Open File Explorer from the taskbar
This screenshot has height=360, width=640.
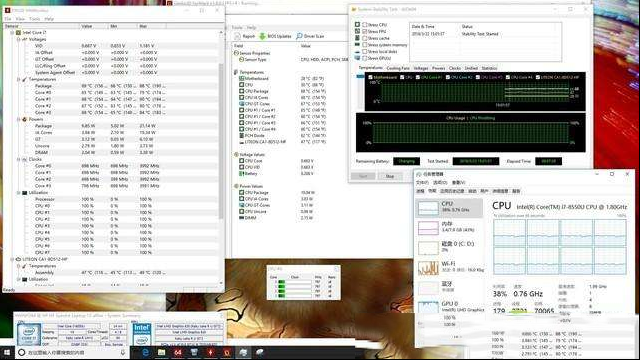point(162,352)
